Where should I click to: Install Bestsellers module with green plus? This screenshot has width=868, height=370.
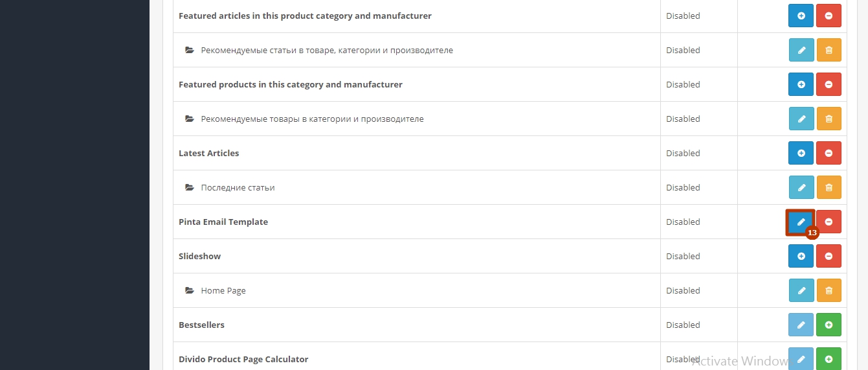pyautogui.click(x=829, y=325)
